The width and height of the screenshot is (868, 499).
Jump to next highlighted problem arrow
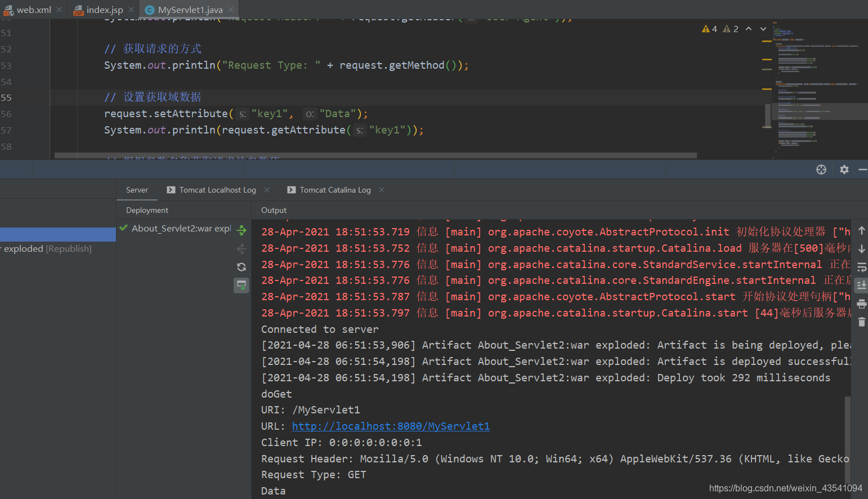click(x=763, y=29)
